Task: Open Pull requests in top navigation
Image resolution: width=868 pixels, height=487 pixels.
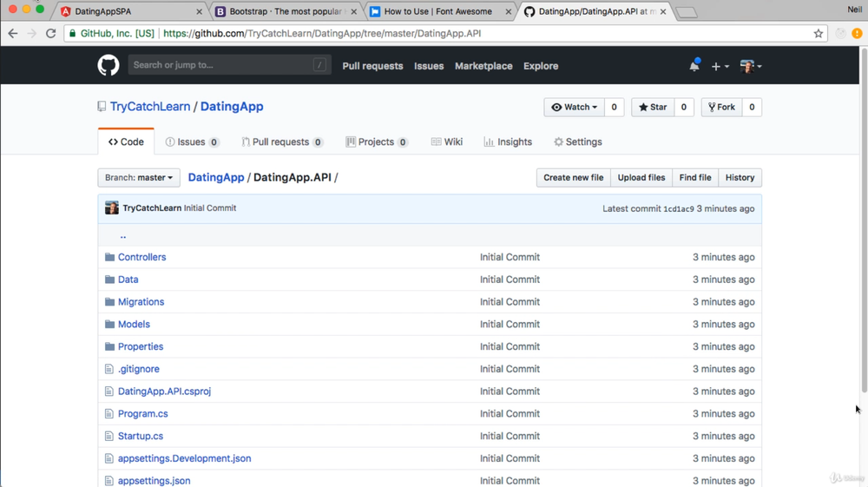Action: click(372, 66)
